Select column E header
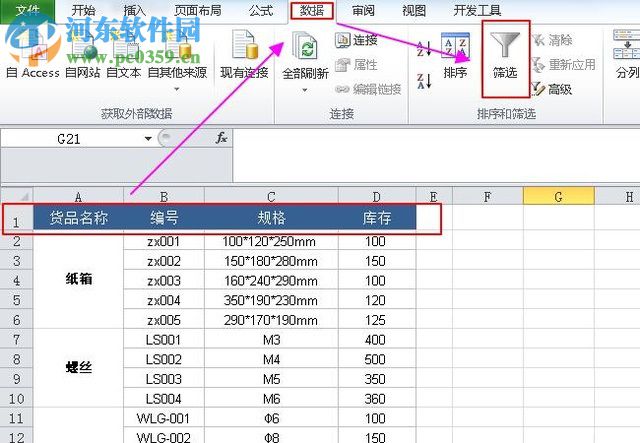 [433, 197]
